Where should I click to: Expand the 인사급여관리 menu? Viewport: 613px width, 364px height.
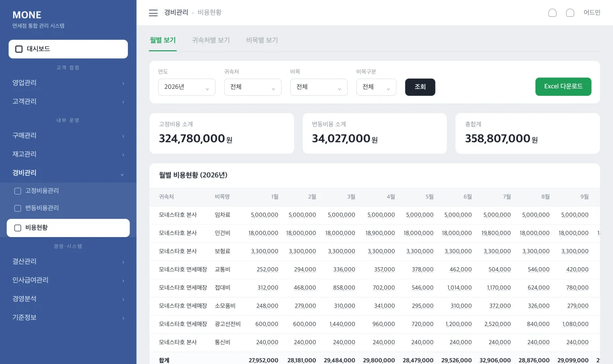point(68,280)
